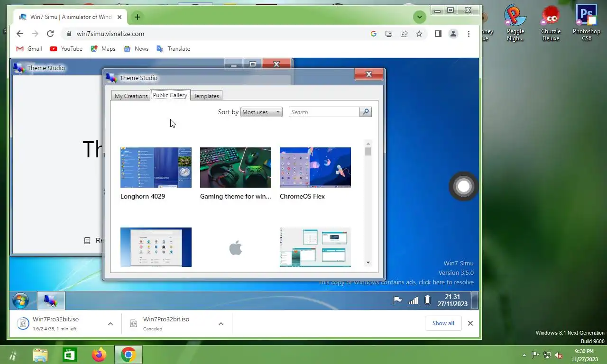
Task: Open the Chrome profile icon
Action: (453, 34)
